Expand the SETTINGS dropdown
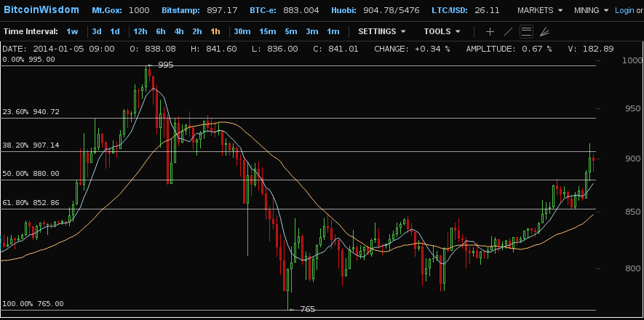Viewport: 644px width, 320px height. (382, 31)
